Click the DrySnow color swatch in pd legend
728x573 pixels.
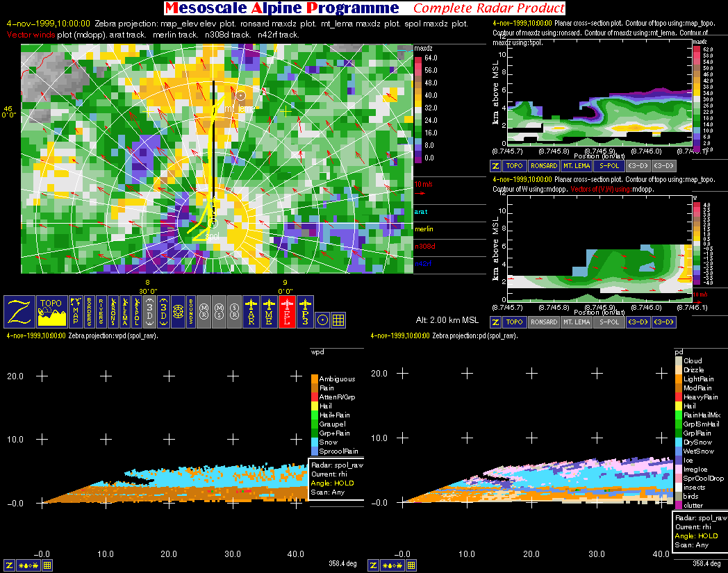(679, 442)
